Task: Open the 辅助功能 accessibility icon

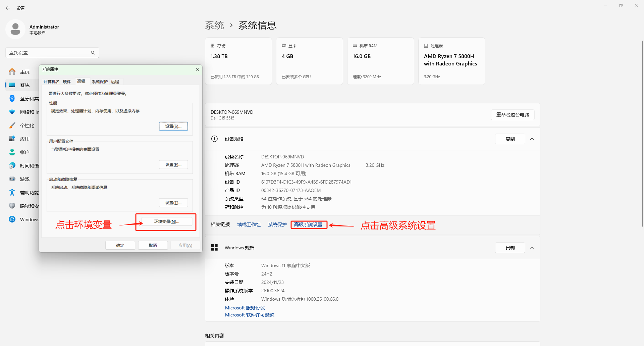Action: coord(12,192)
